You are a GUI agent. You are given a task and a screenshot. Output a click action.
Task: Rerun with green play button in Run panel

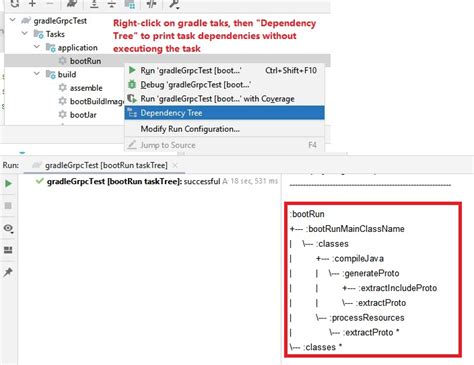[8, 183]
